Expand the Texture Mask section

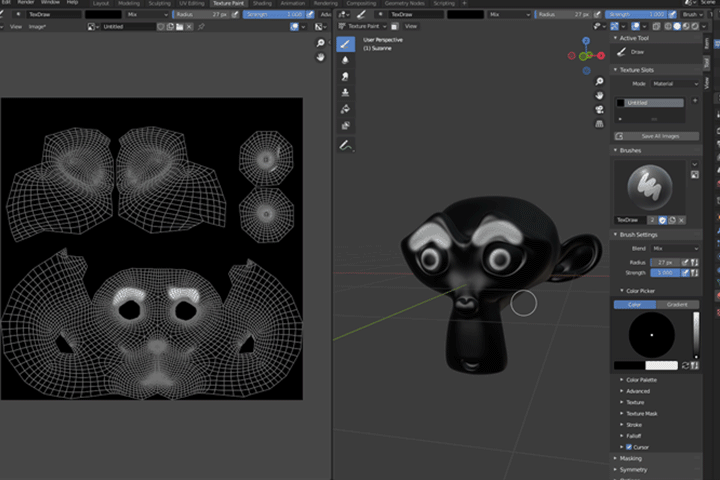641,413
